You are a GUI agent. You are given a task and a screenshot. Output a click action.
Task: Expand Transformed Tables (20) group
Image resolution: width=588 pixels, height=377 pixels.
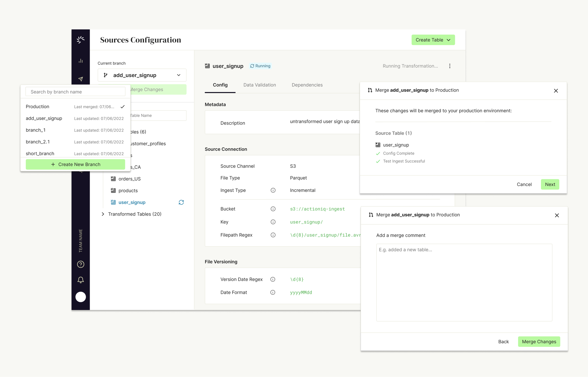coord(103,214)
